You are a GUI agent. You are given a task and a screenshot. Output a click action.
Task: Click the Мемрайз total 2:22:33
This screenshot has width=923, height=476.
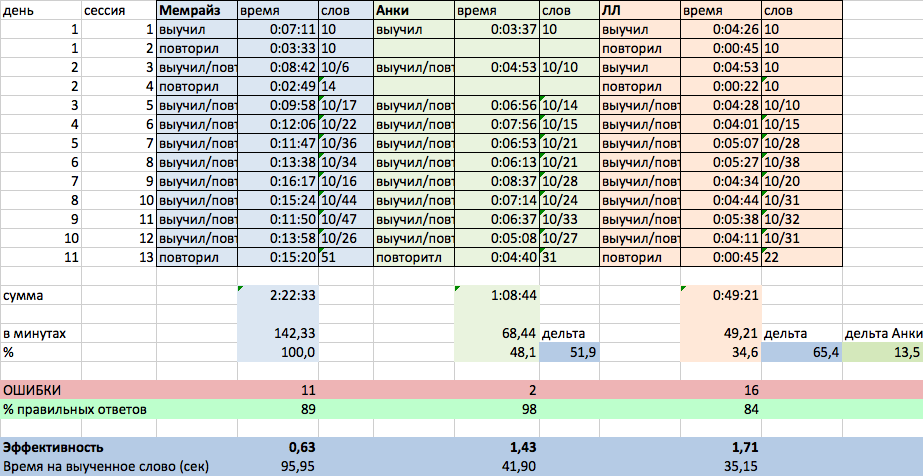pyautogui.click(x=278, y=295)
